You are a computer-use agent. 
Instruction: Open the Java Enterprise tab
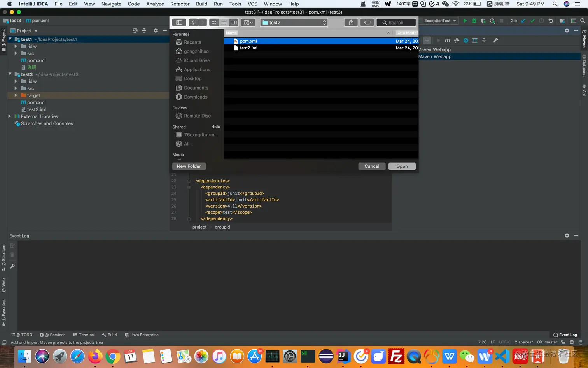pos(142,335)
